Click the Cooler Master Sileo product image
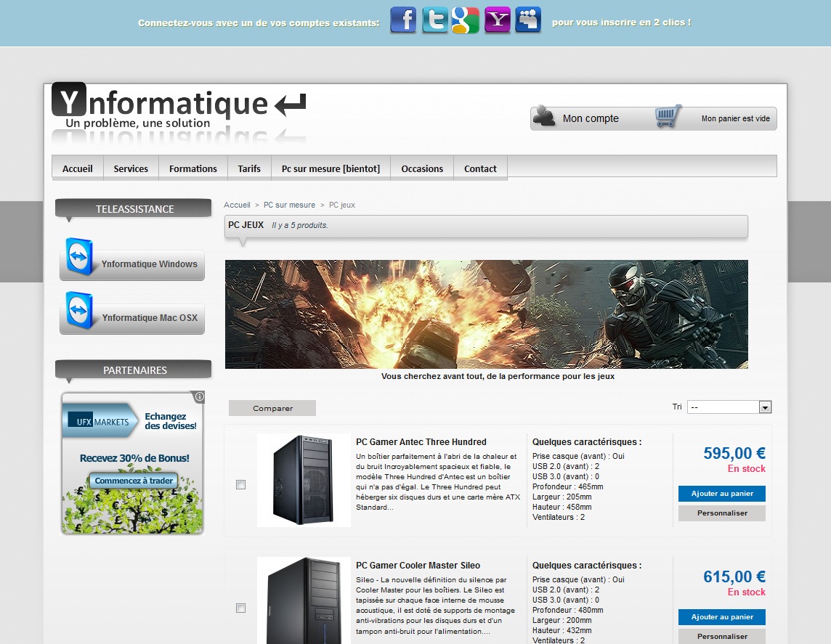 [x=304, y=600]
